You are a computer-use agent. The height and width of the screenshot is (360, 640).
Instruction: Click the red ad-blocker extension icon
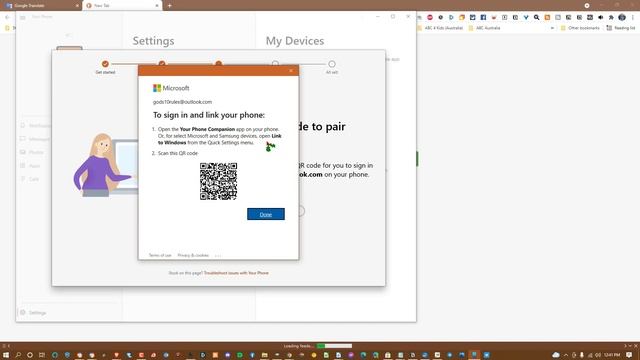(430, 18)
